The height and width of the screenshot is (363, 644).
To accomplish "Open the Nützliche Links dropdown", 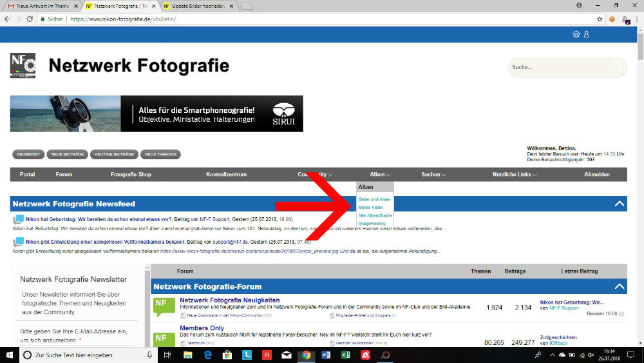I will coord(515,174).
